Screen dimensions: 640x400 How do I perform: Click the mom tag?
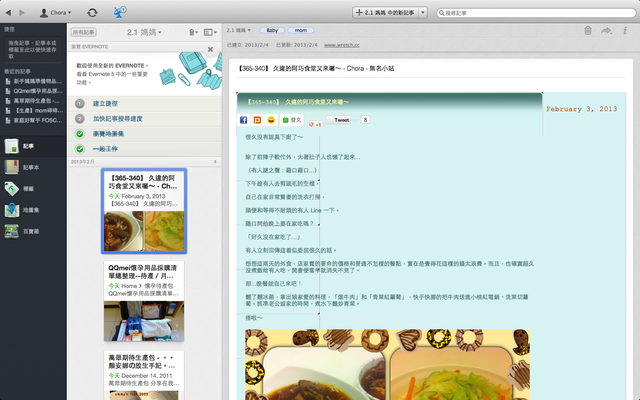[x=301, y=30]
